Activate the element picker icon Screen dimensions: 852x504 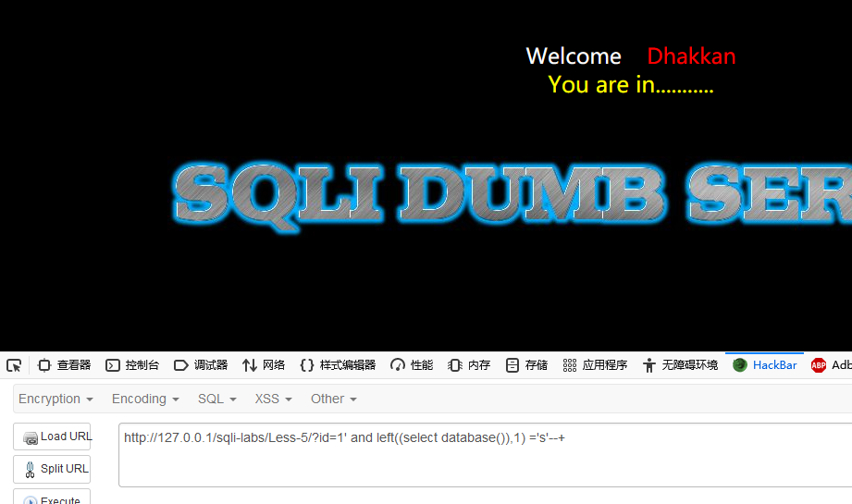(x=14, y=365)
